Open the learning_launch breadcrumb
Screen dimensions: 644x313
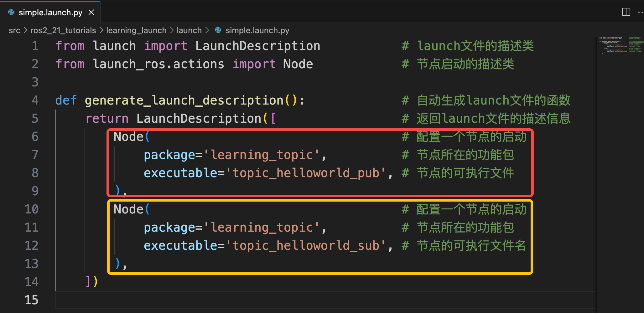136,30
